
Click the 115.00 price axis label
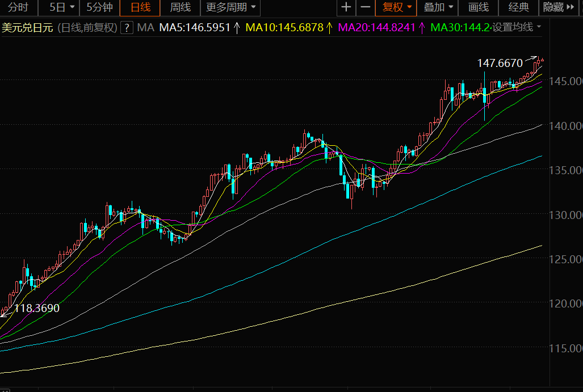tap(566, 348)
